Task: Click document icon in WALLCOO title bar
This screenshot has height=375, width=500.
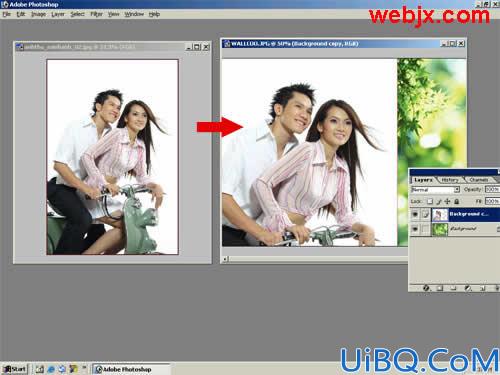Action: click(227, 44)
